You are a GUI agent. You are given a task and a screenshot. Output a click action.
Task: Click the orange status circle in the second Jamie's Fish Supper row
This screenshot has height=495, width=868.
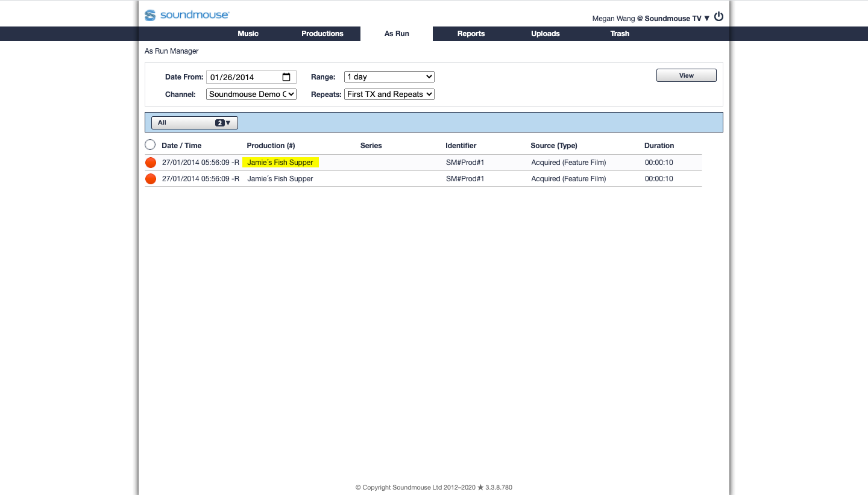(x=151, y=179)
